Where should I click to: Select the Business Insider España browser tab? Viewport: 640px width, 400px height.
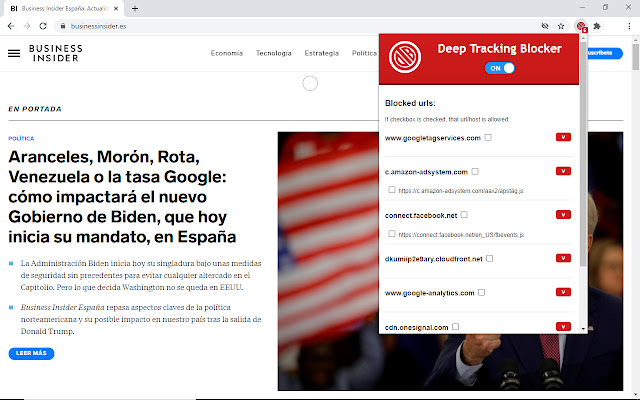(64, 8)
